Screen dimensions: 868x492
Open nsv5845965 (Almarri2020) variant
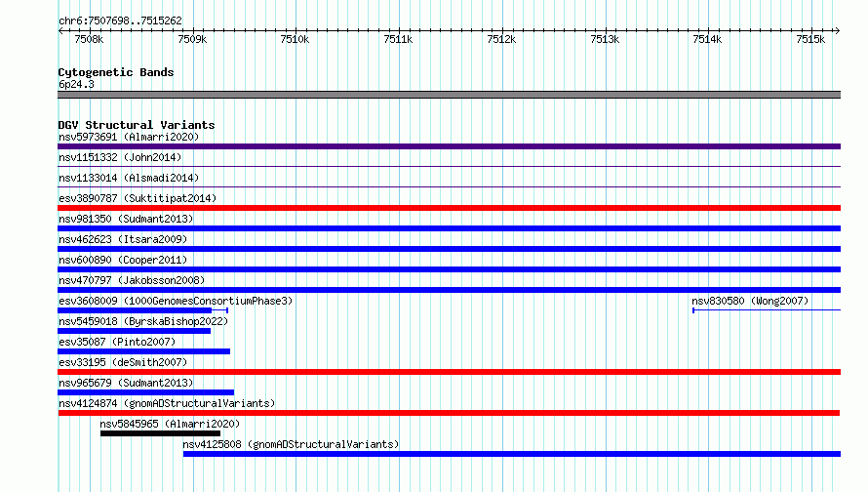(x=170, y=424)
